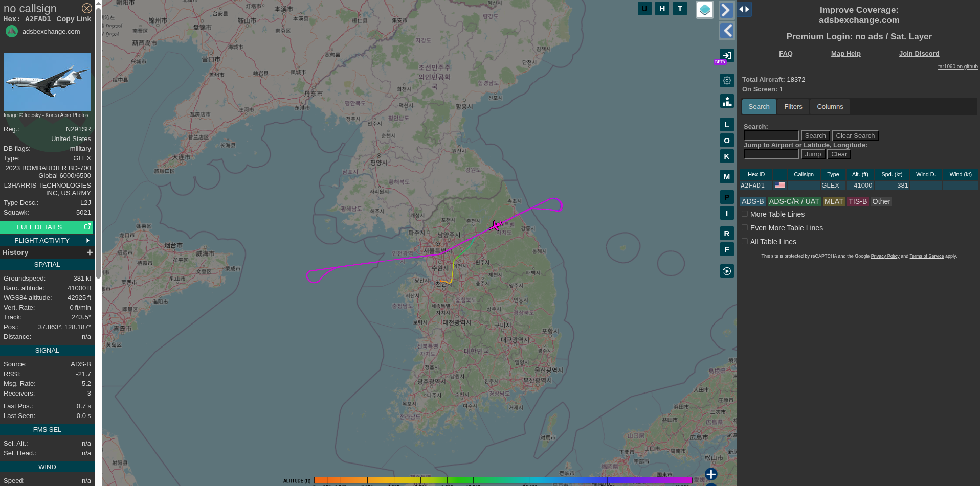The height and width of the screenshot is (486, 980).
Task: Enable All Table Lines checkbox
Action: 745,242
